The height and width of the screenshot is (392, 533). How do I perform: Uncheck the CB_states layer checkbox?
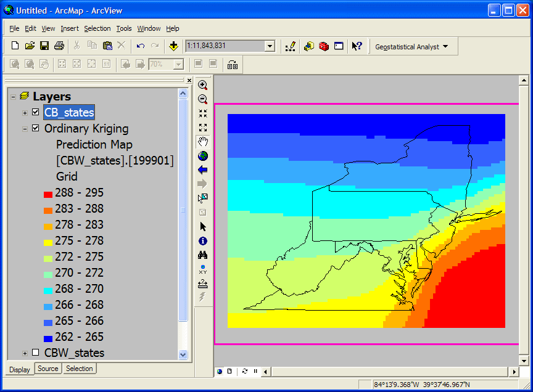tap(35, 112)
